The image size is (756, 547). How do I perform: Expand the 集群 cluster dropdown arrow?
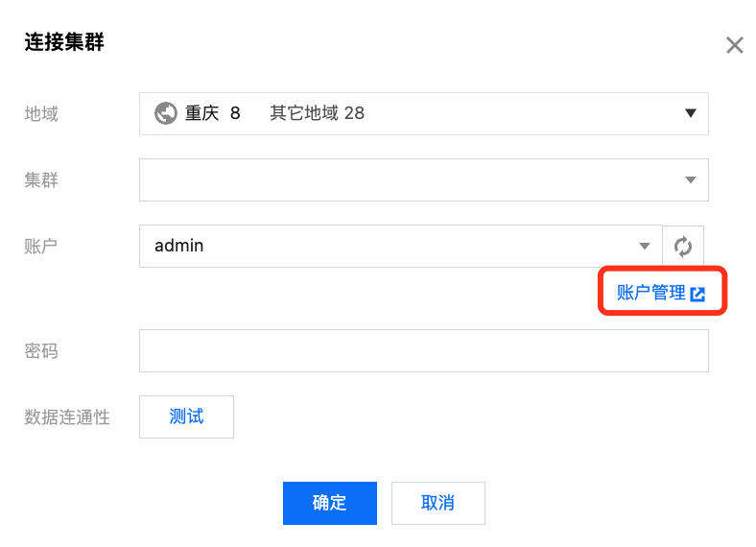(x=690, y=179)
